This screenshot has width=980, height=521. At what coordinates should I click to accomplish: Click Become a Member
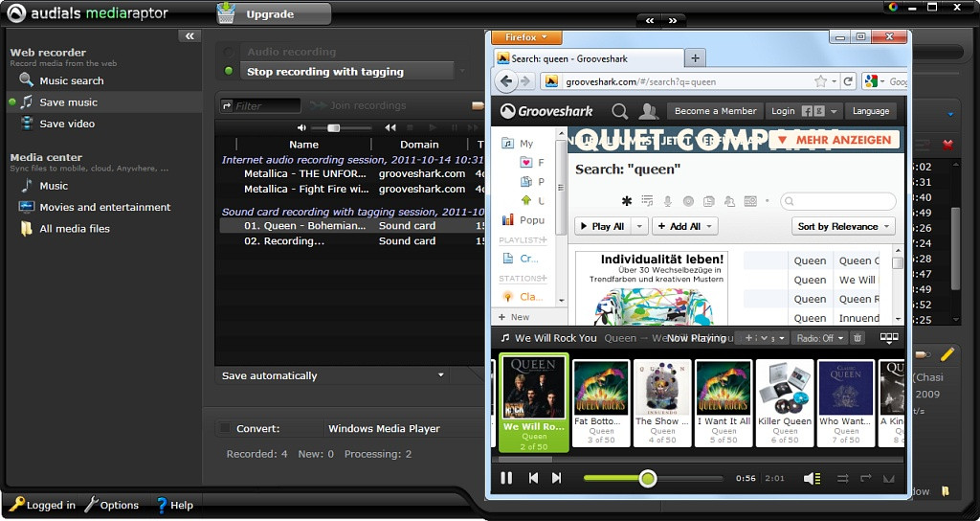click(x=715, y=111)
